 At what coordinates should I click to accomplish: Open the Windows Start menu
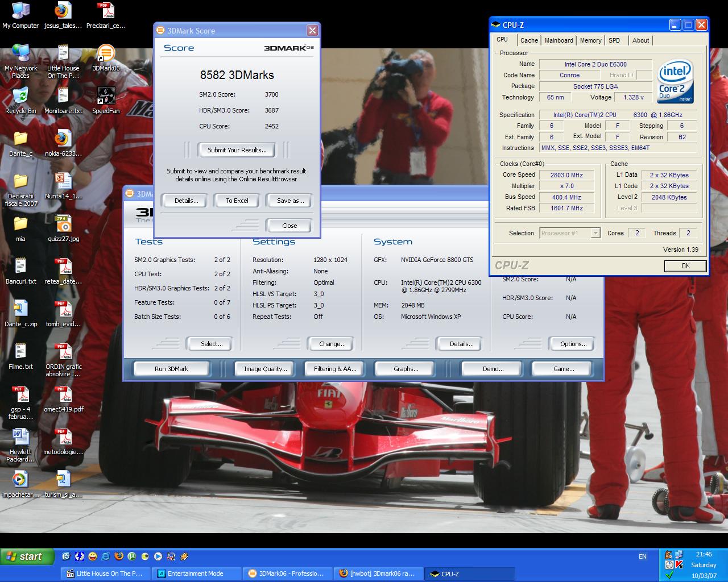click(27, 556)
